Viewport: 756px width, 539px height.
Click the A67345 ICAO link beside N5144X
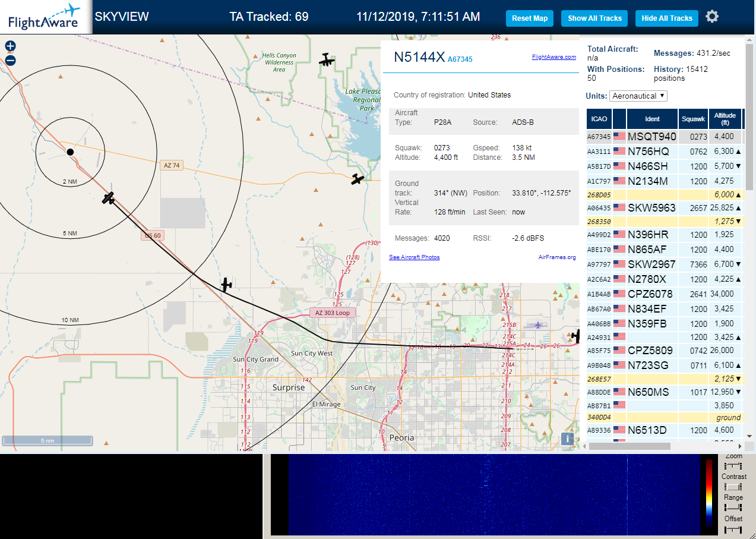pyautogui.click(x=460, y=59)
